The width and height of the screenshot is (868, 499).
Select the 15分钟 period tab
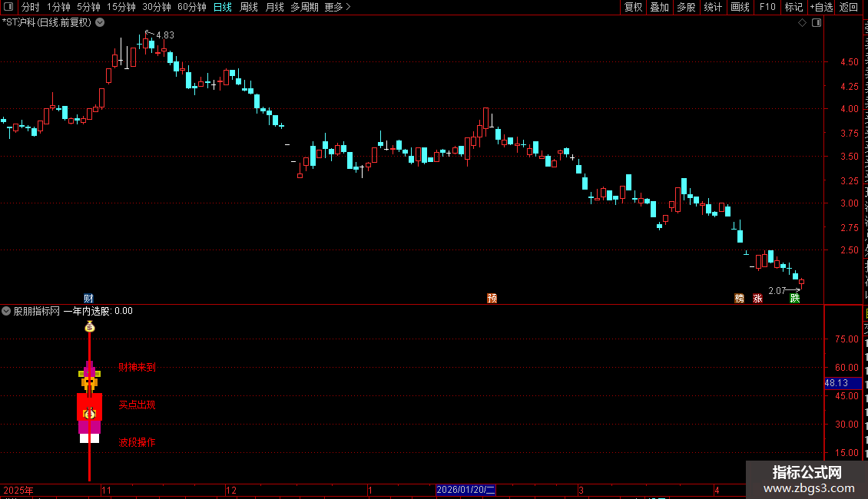pyautogui.click(x=121, y=7)
